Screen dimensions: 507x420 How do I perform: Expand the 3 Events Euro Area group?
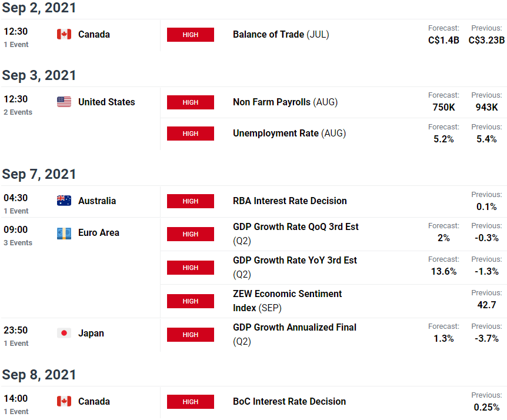point(18,243)
